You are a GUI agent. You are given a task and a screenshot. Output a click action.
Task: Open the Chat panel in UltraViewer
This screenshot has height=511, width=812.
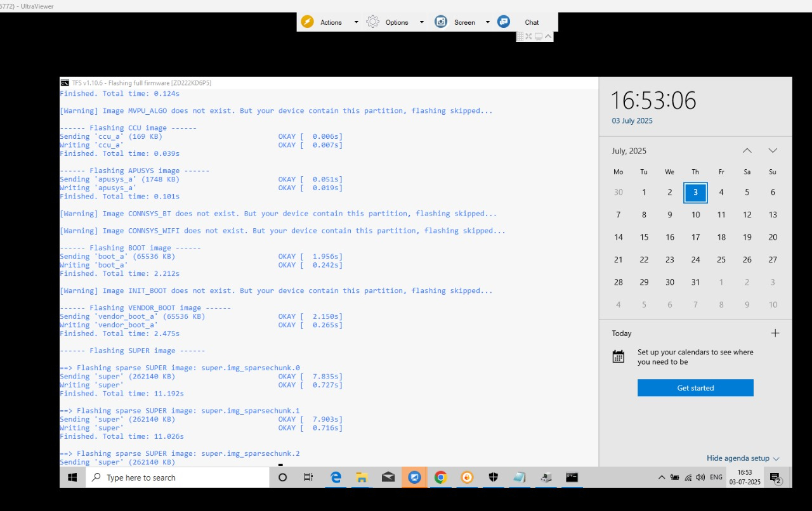[x=531, y=22]
